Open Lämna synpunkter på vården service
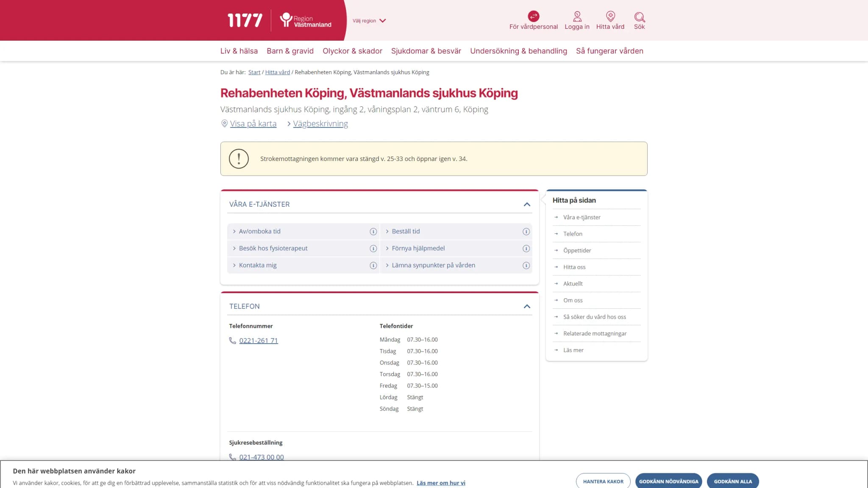Viewport: 868px width, 488px height. 433,265
